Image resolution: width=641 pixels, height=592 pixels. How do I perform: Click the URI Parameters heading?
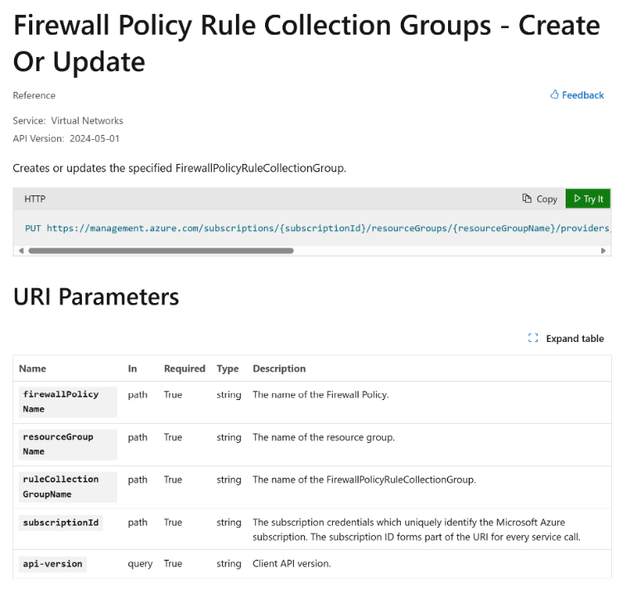[x=96, y=296]
